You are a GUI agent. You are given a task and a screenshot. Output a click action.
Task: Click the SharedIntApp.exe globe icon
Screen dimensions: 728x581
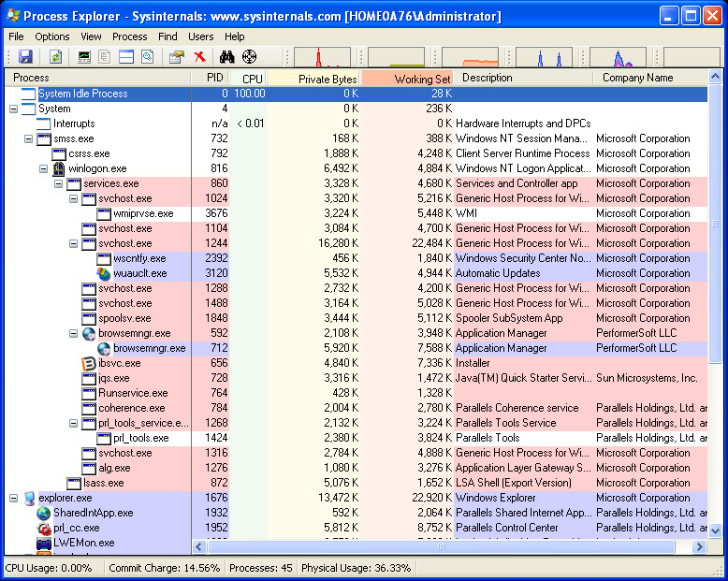[x=44, y=514]
